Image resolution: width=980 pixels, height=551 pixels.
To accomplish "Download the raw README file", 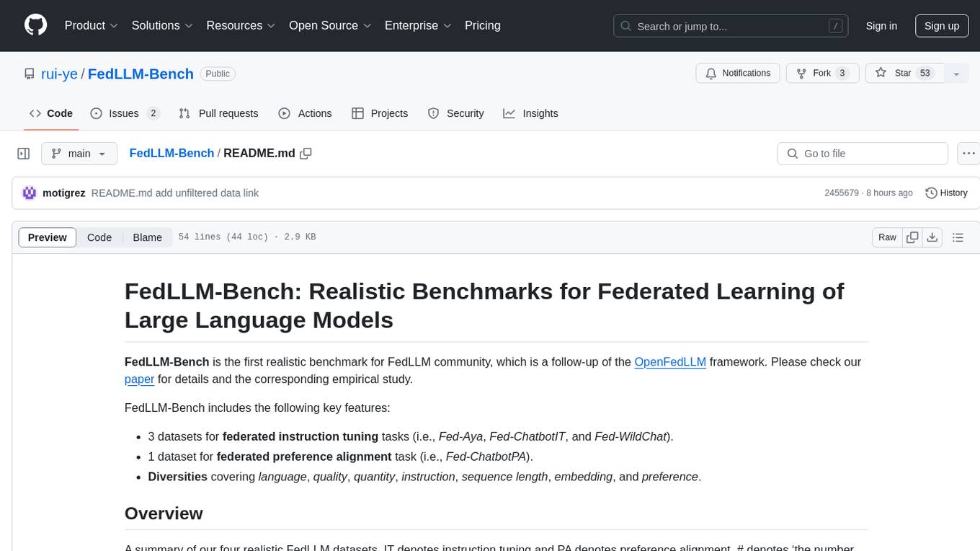I will (932, 237).
